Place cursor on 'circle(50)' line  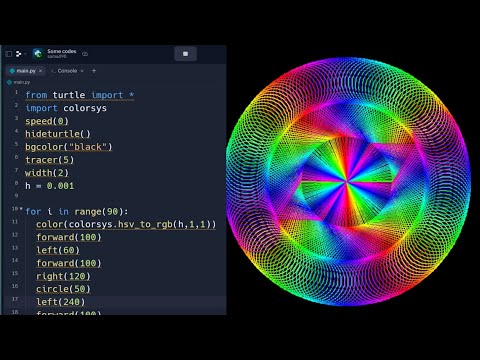pyautogui.click(x=63, y=289)
